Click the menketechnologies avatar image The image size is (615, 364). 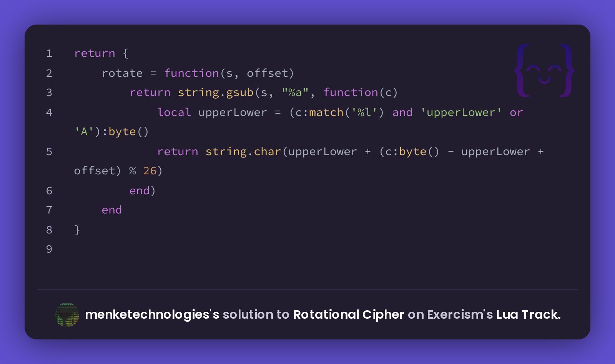click(67, 314)
